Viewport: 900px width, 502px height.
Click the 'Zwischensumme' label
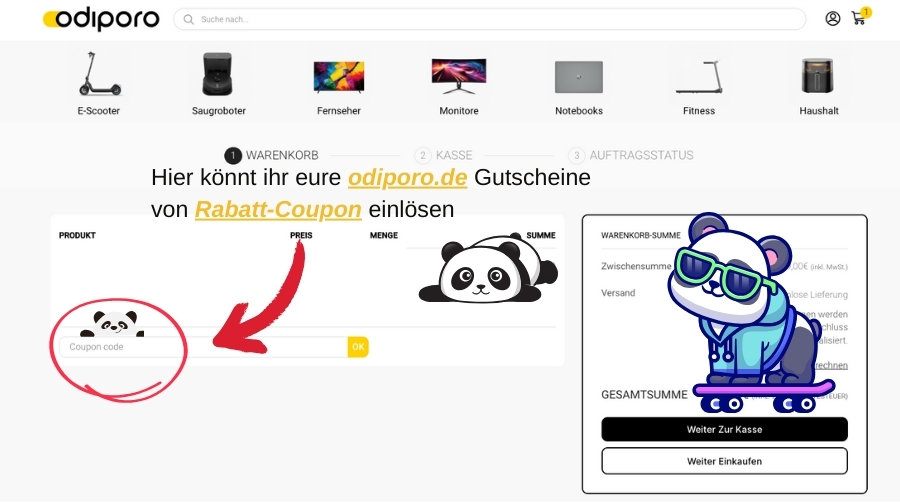pos(636,266)
